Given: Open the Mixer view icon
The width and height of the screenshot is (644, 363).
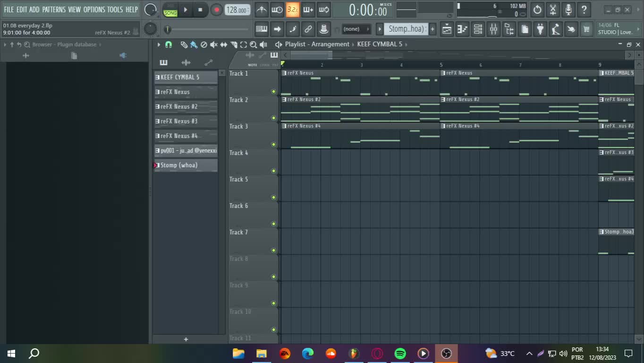Looking at the screenshot, I should click(493, 29).
